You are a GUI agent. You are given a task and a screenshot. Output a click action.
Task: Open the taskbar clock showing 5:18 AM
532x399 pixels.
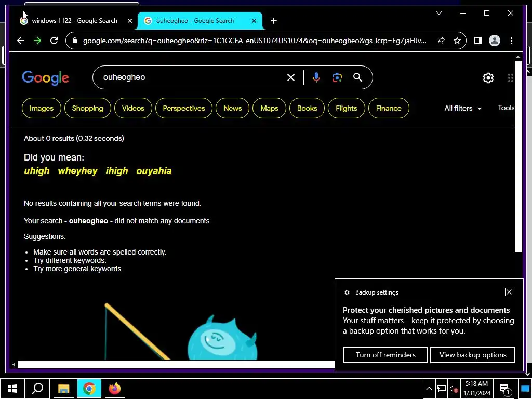(x=477, y=389)
